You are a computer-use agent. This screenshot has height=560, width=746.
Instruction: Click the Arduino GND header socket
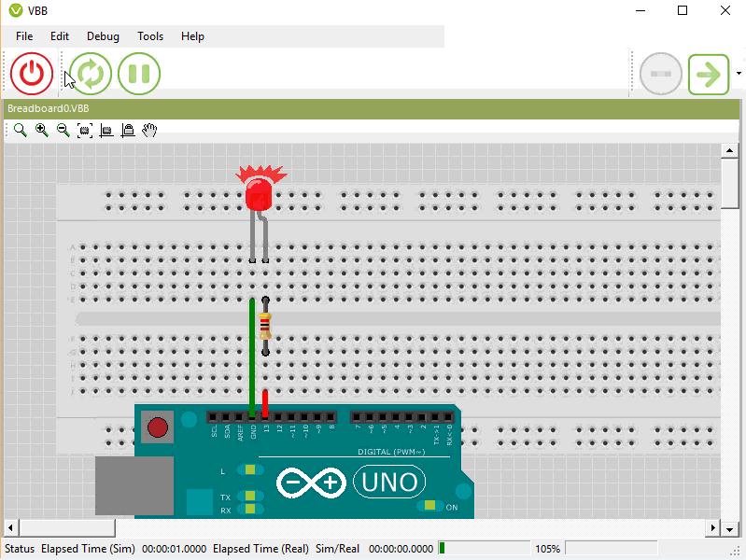click(x=252, y=418)
